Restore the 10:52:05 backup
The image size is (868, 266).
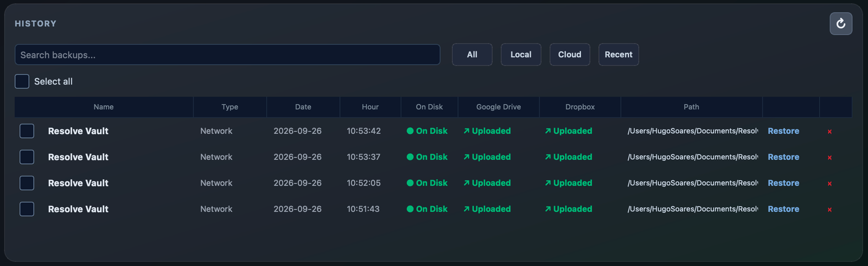click(783, 183)
